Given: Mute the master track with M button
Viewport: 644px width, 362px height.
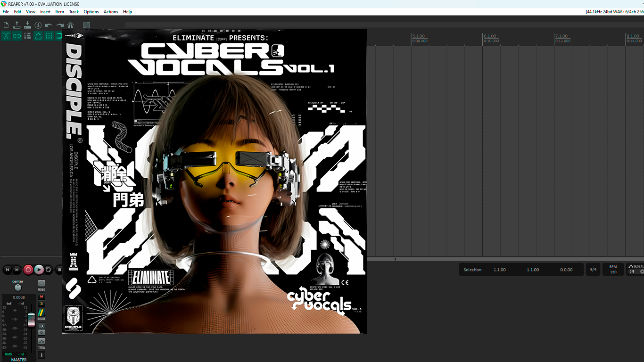Looking at the screenshot, I should pos(41,296).
